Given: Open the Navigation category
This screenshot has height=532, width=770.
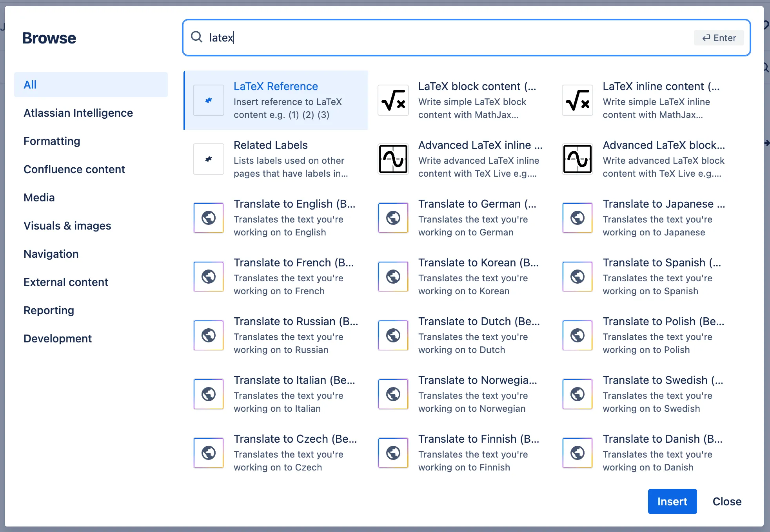Looking at the screenshot, I should coord(91,254).
